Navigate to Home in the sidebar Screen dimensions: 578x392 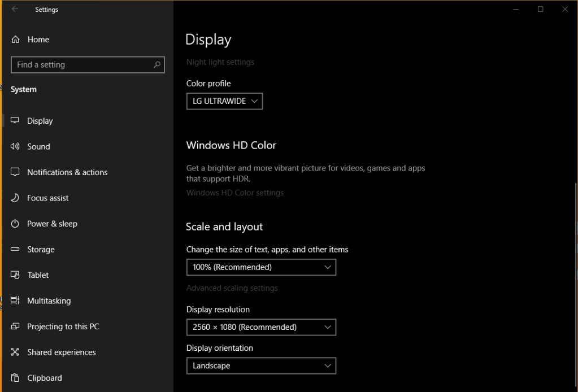tap(38, 39)
